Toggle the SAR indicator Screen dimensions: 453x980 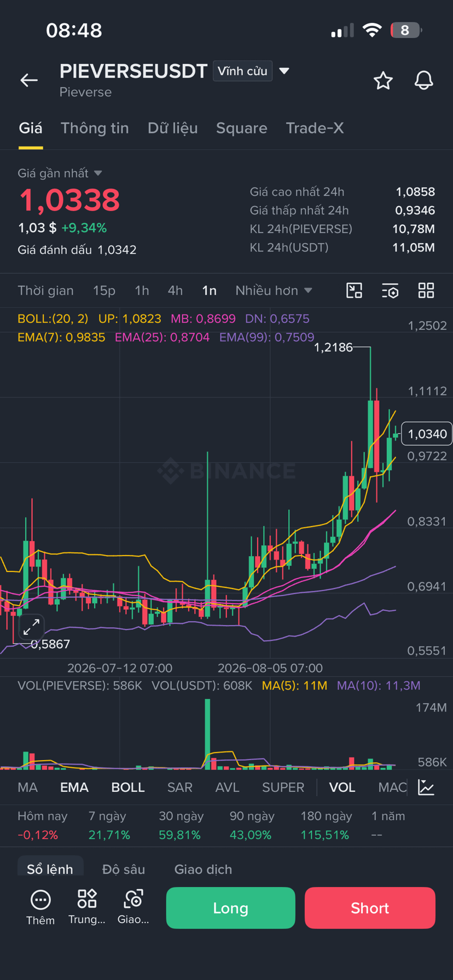point(179,787)
